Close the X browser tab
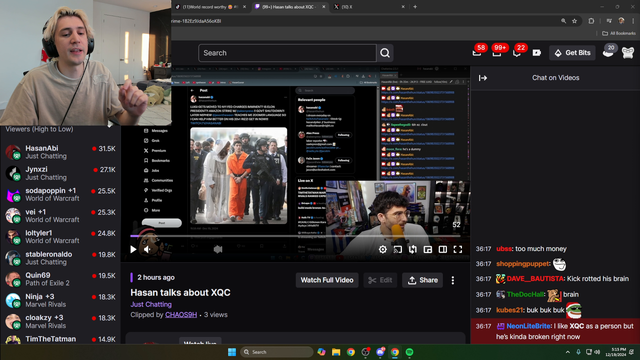640x360 pixels. pos(403,7)
